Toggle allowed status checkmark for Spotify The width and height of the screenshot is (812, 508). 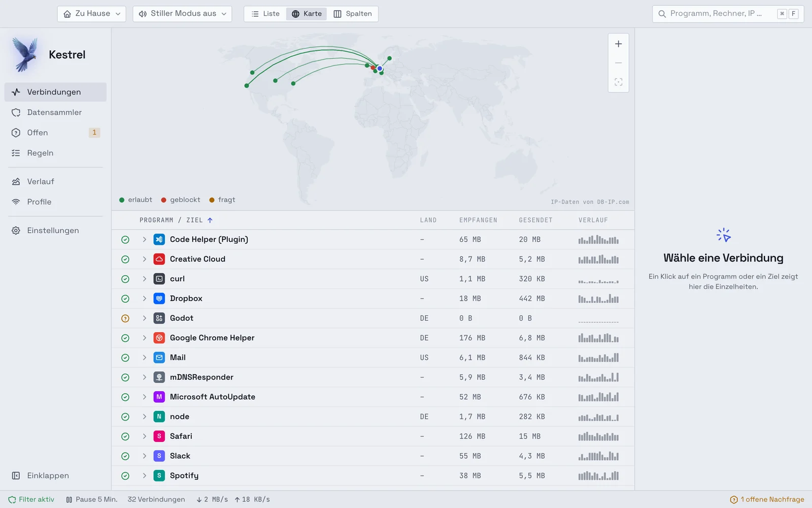(125, 476)
